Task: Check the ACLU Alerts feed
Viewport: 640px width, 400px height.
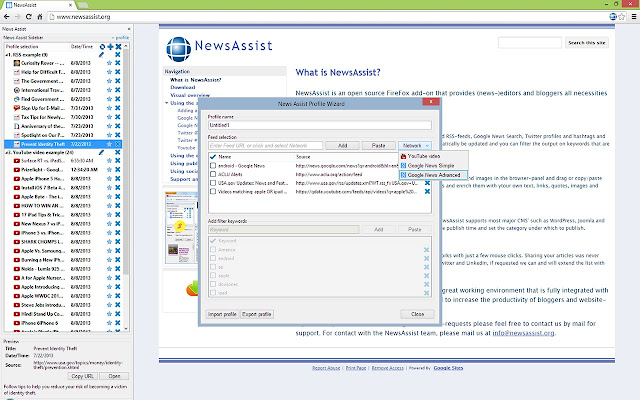Action: pos(213,174)
